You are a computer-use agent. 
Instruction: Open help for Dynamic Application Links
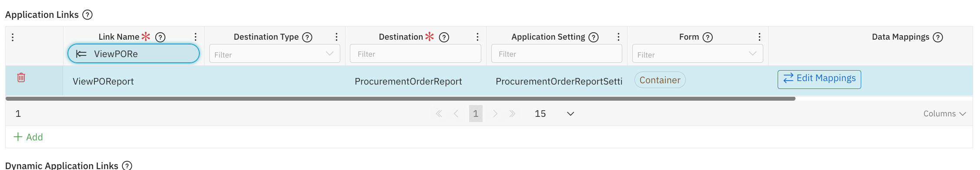[127, 166]
